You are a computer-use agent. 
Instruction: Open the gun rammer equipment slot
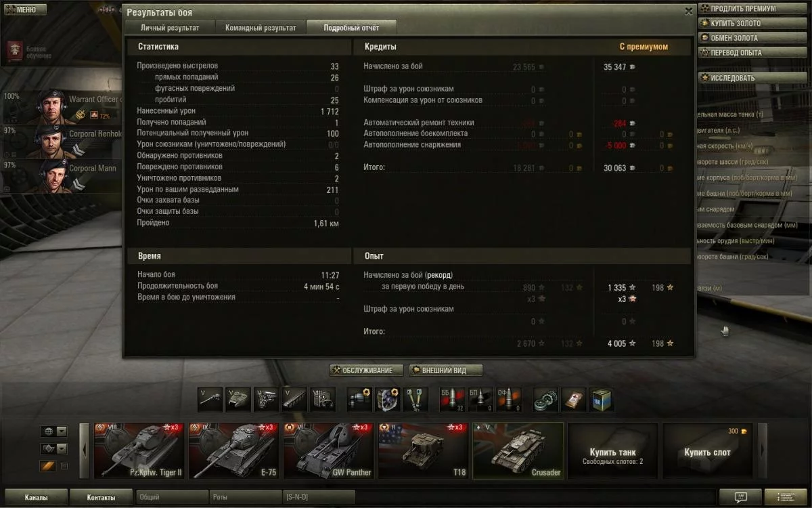(x=359, y=400)
